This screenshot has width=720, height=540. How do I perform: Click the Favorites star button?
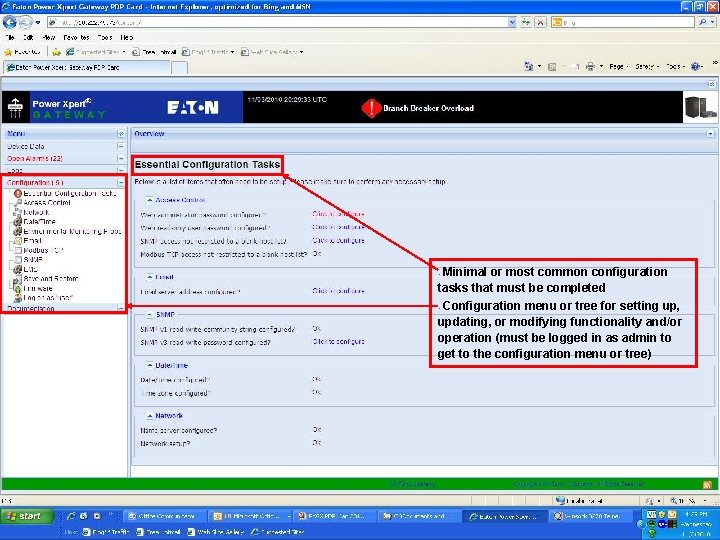click(x=22, y=52)
